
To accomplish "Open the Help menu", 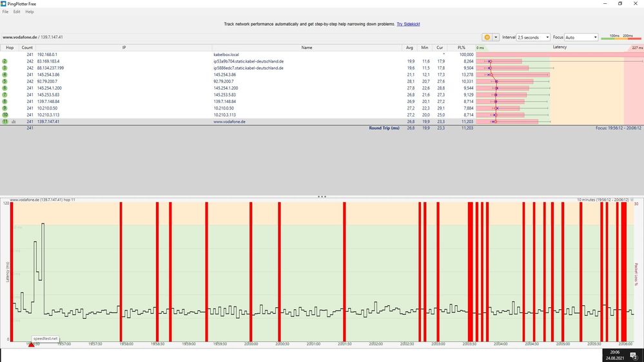I will (x=30, y=12).
